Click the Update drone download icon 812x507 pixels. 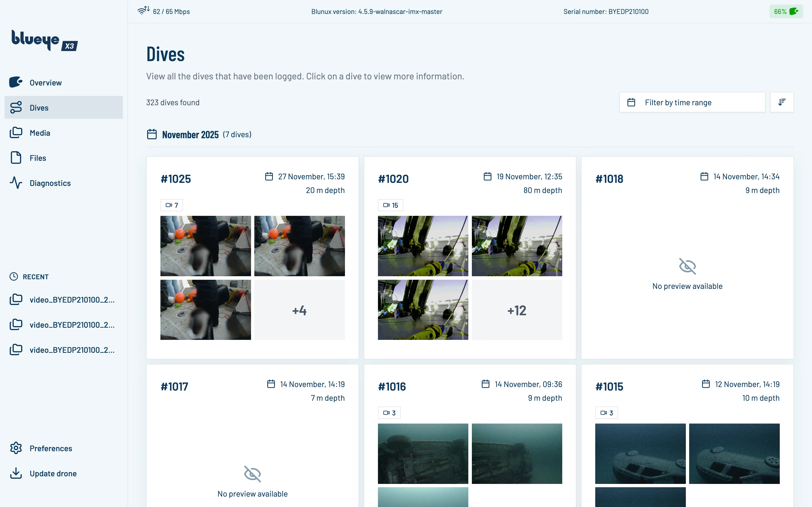16,473
